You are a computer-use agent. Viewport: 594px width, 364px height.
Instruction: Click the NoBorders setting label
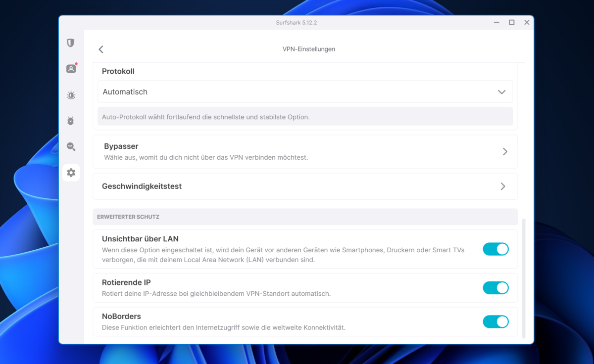tap(121, 316)
